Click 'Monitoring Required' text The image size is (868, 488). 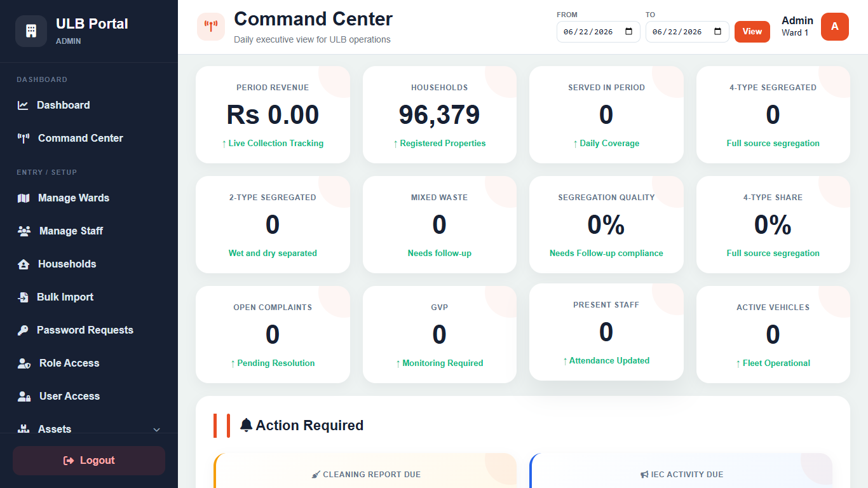pyautogui.click(x=443, y=363)
